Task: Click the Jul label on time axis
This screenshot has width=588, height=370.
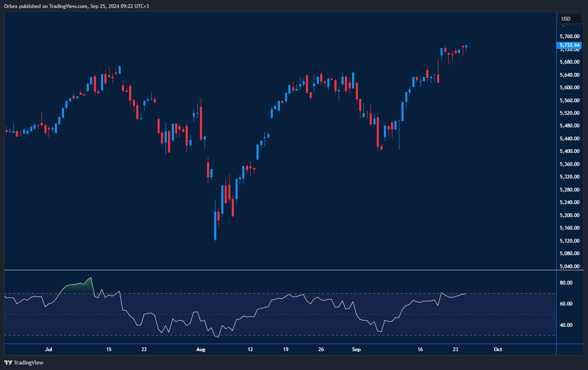Action: point(49,349)
